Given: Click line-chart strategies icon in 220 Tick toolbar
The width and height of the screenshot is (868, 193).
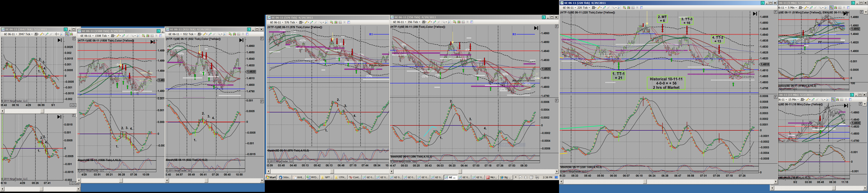Looking at the screenshot, I should [x=633, y=7].
